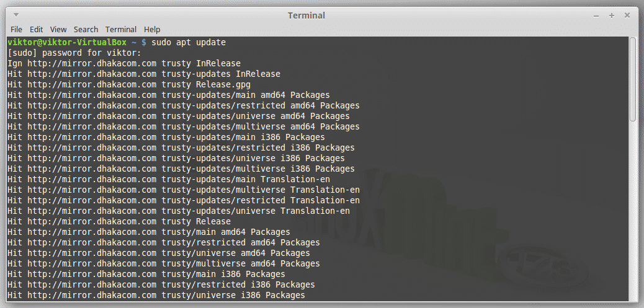Click the 'sudo apt update' command text
The image size is (644, 308).
click(189, 42)
